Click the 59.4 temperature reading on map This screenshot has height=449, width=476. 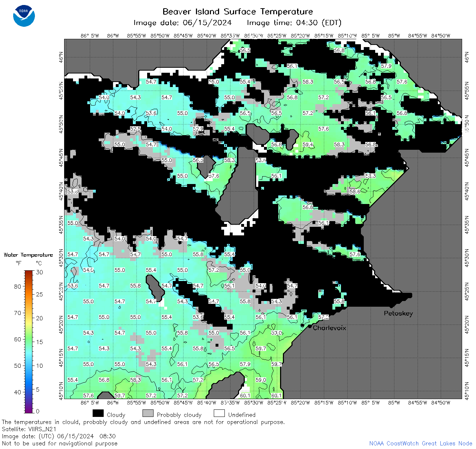[308, 144]
